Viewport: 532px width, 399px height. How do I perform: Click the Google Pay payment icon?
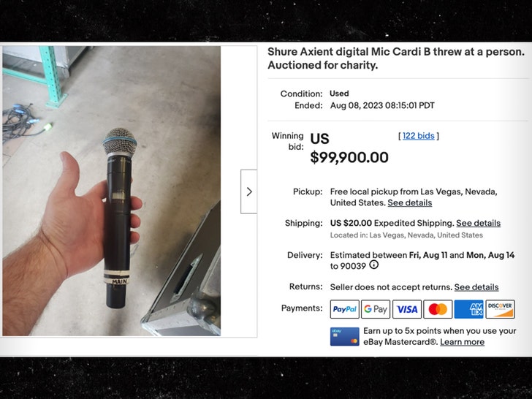(x=376, y=309)
